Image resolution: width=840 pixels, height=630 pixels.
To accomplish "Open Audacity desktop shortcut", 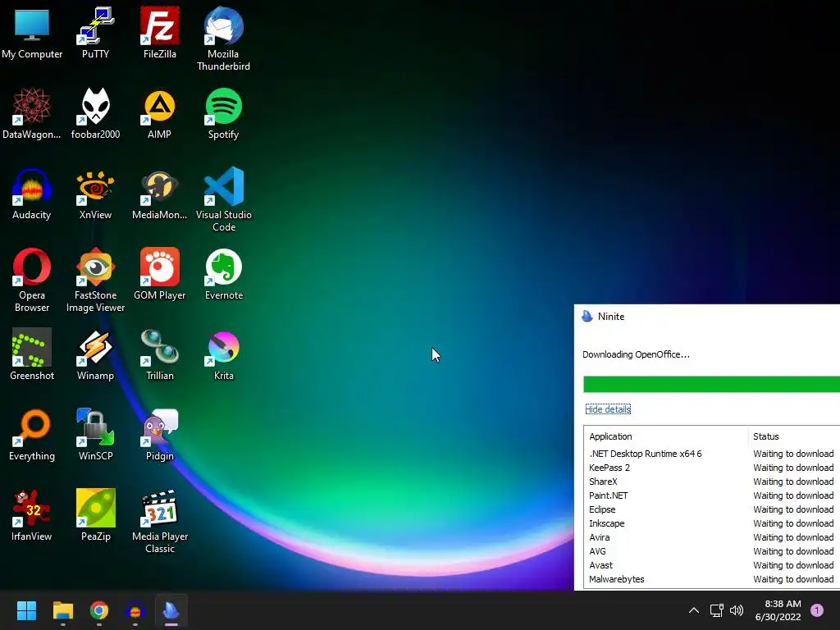I will 32,194.
